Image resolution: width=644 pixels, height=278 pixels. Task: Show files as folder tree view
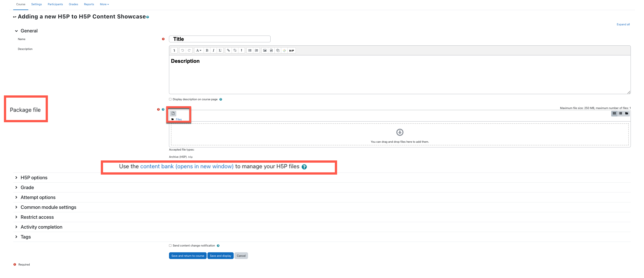coord(626,113)
